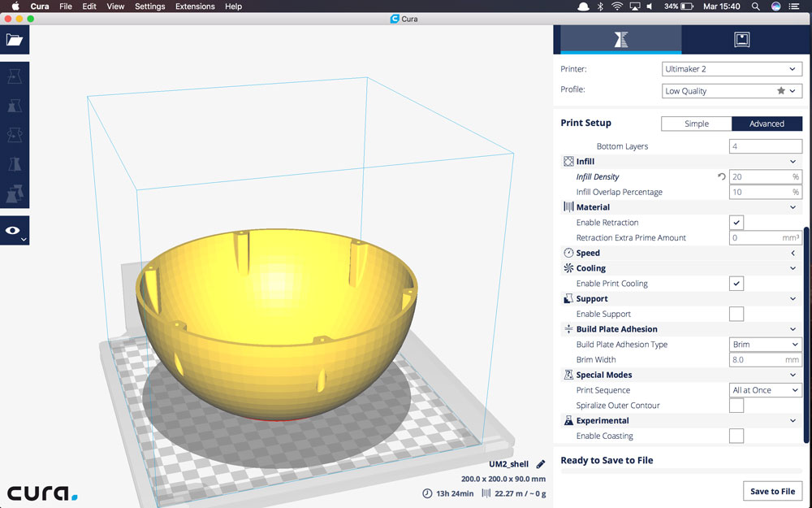812x508 pixels.
Task: Click the Bottom Layers value field
Action: pyautogui.click(x=766, y=146)
